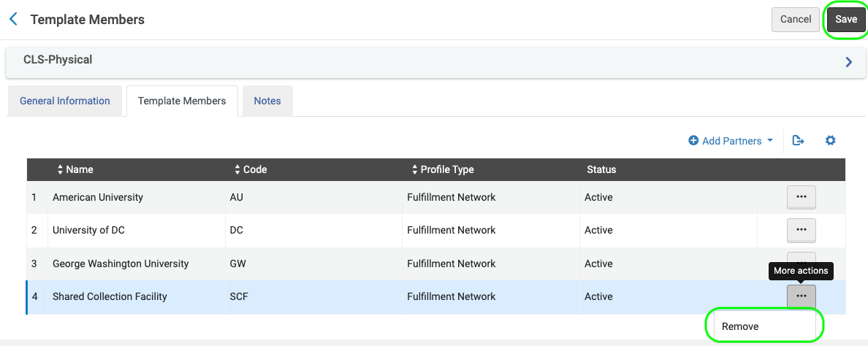Click the Save button
868x346 pixels.
(846, 20)
